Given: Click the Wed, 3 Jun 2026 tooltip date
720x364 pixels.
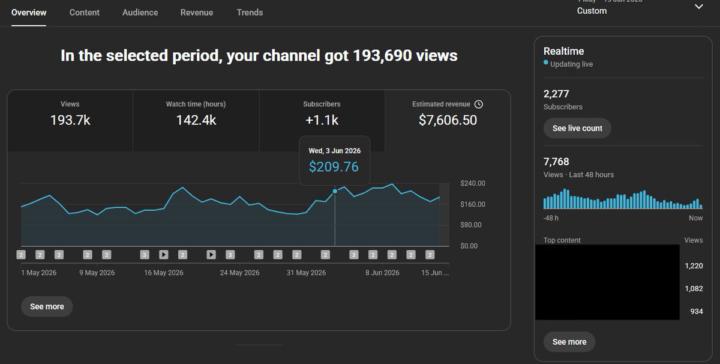Looking at the screenshot, I should [x=334, y=151].
